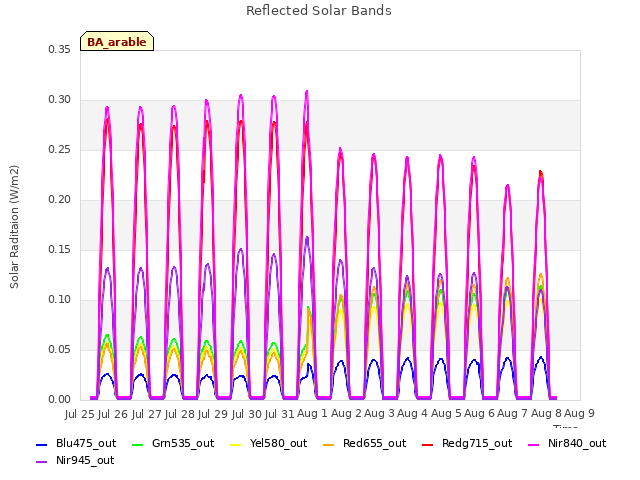Select the Yel580_out legend label
This screenshot has height=480, width=640.
278,443
